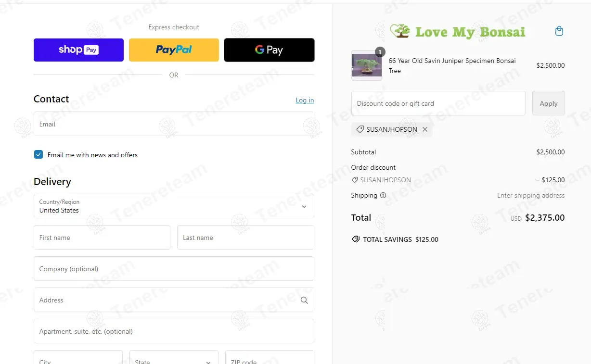Click the shipping help question icon

pos(383,195)
